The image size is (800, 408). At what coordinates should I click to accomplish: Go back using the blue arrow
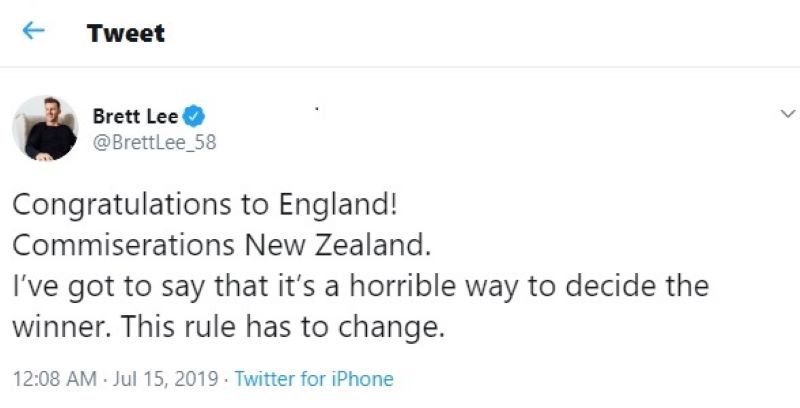(33, 32)
